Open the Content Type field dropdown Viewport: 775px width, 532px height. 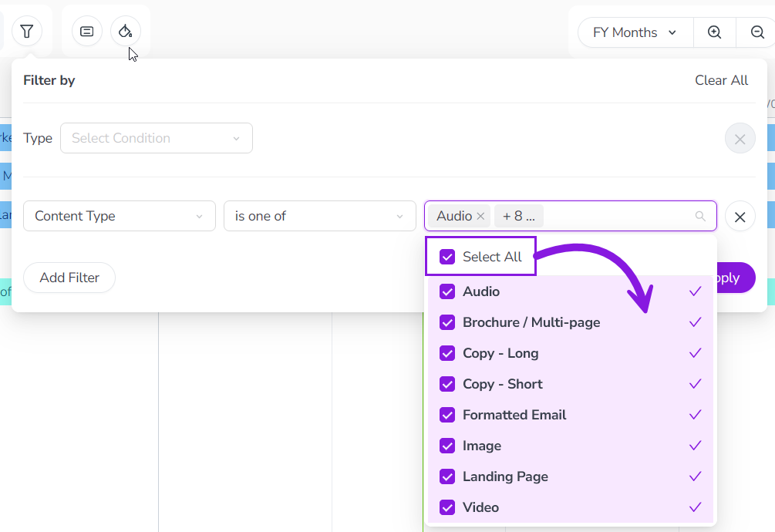[119, 216]
